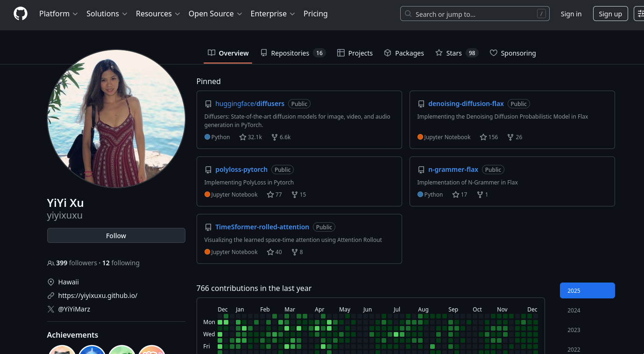
Task: Click the link icon beside the website URL
Action: pos(51,296)
